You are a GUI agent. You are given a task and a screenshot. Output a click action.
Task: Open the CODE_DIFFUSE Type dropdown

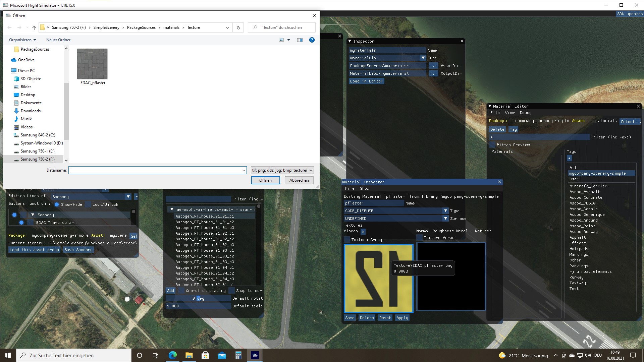[x=445, y=211]
